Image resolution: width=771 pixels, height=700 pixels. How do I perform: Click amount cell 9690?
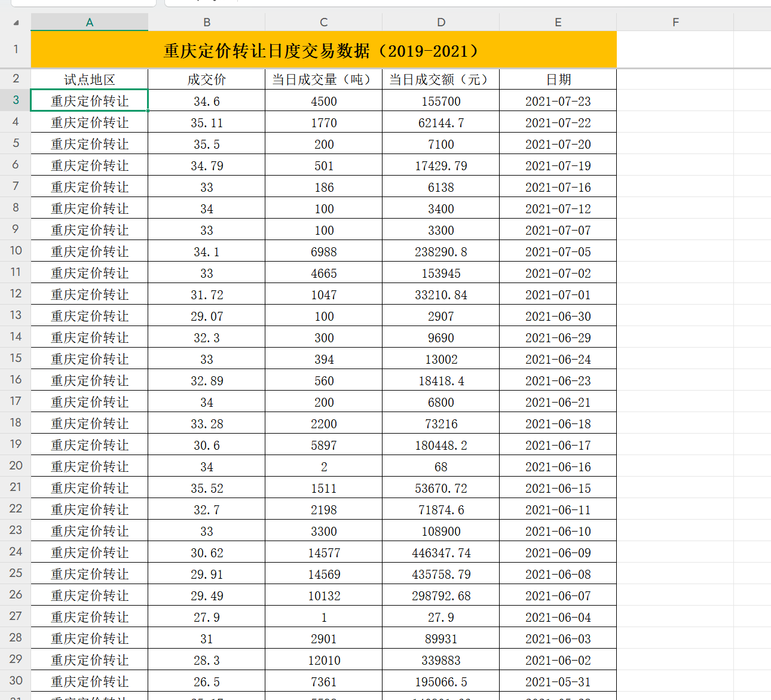click(x=441, y=337)
